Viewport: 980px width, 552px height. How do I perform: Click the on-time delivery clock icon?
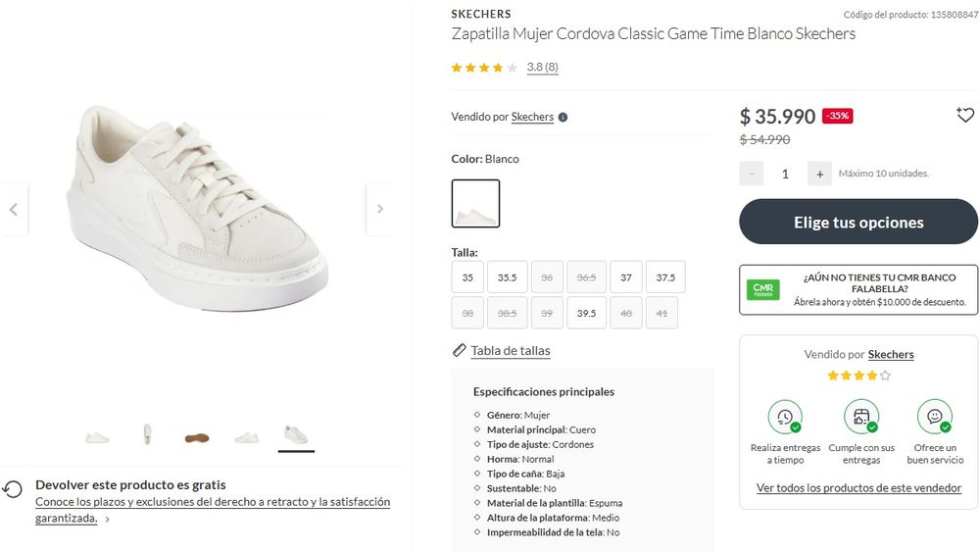coord(785,417)
